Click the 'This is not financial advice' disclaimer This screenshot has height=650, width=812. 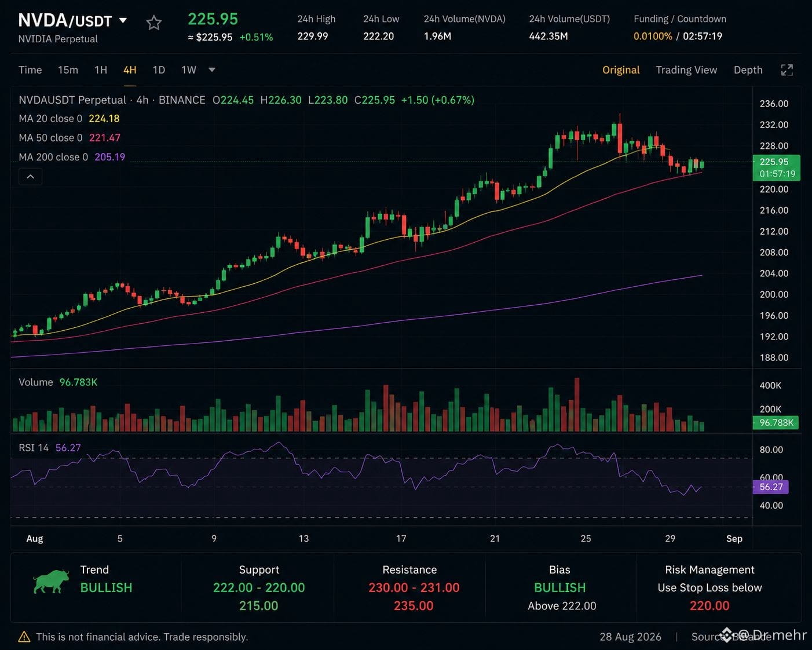(x=142, y=637)
